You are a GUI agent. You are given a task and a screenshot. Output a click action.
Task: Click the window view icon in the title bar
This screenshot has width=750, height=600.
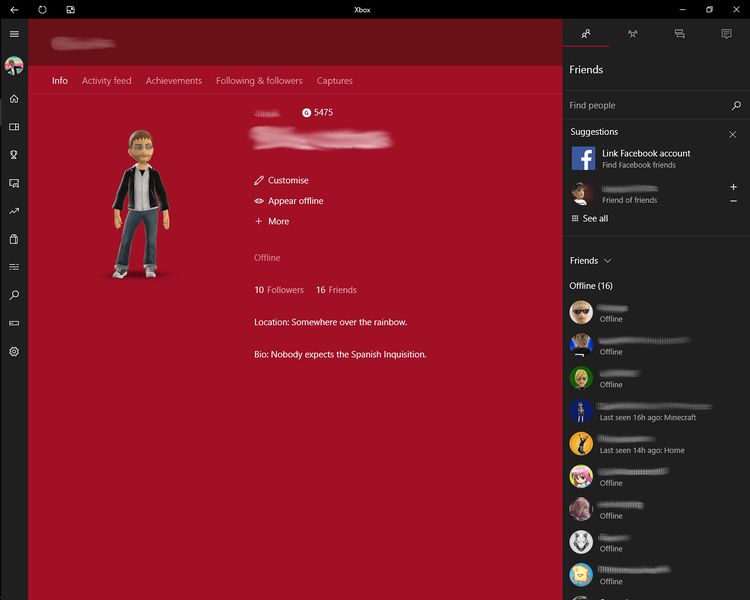[x=70, y=10]
